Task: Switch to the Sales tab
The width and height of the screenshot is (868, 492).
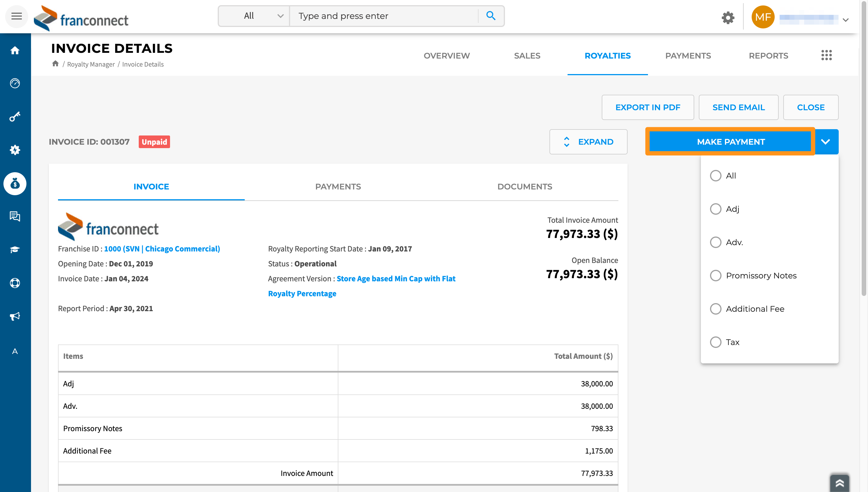Action: click(527, 56)
